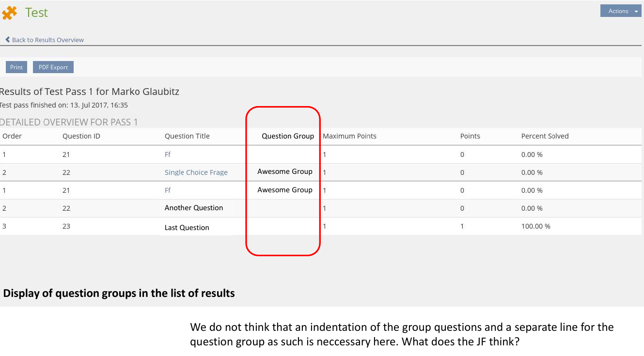The height and width of the screenshot is (356, 644).
Task: Click the orange puzzle piece test icon
Action: pos(9,13)
